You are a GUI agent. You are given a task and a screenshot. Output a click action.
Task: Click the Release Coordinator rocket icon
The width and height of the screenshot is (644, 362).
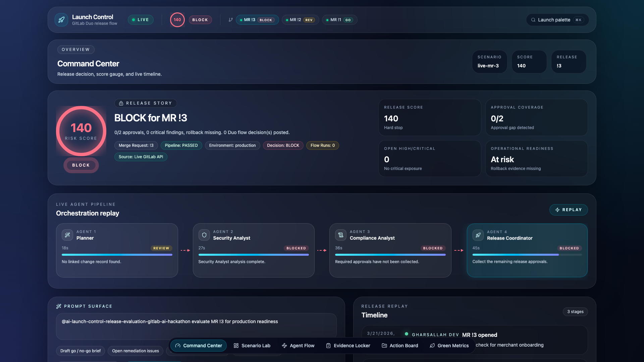(478, 235)
